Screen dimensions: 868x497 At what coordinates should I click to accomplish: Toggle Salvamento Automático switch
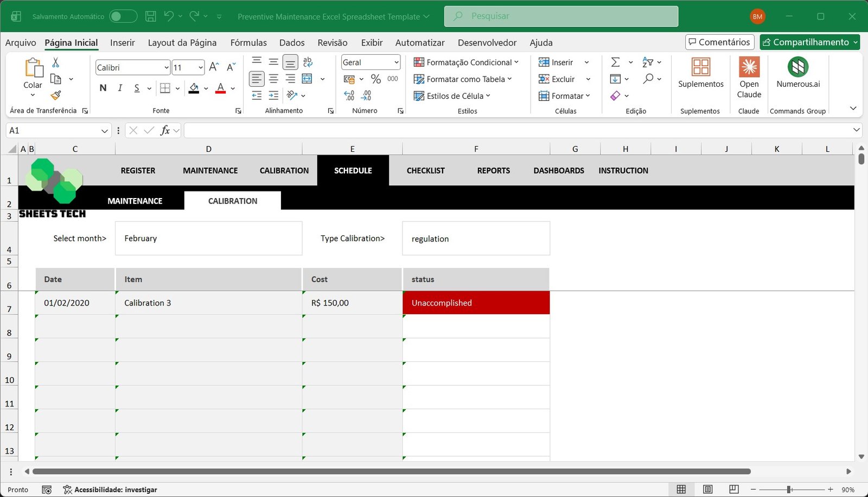click(123, 16)
